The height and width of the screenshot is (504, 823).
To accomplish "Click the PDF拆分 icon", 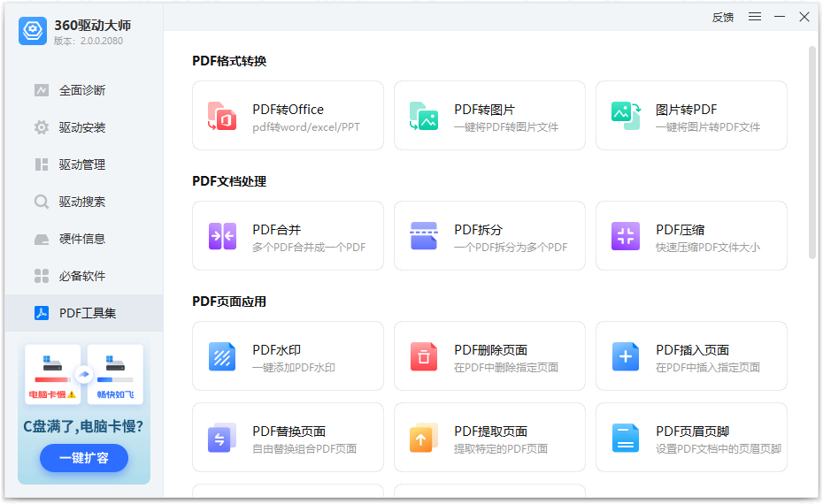I will click(x=424, y=236).
